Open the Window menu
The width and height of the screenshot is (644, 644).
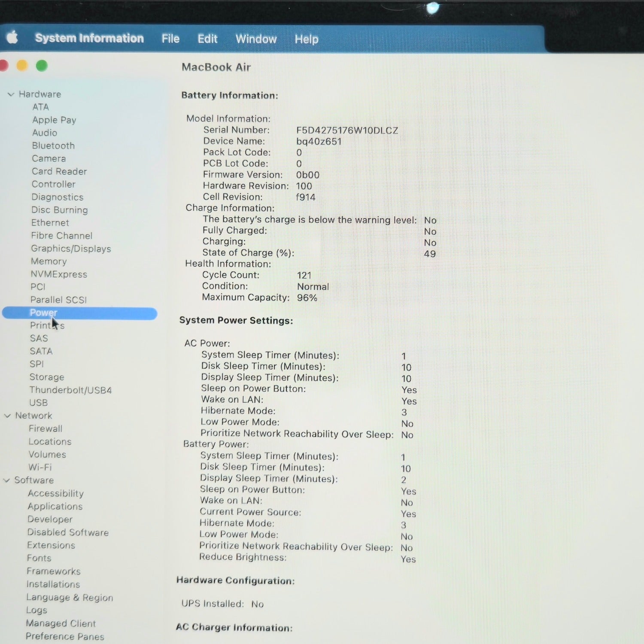coord(256,39)
